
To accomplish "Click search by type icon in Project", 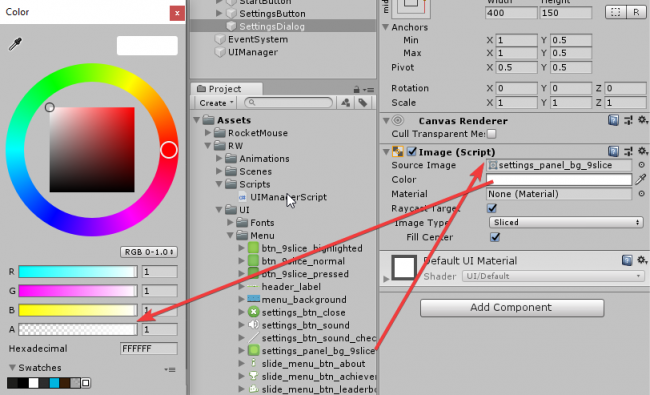I will pos(345,103).
